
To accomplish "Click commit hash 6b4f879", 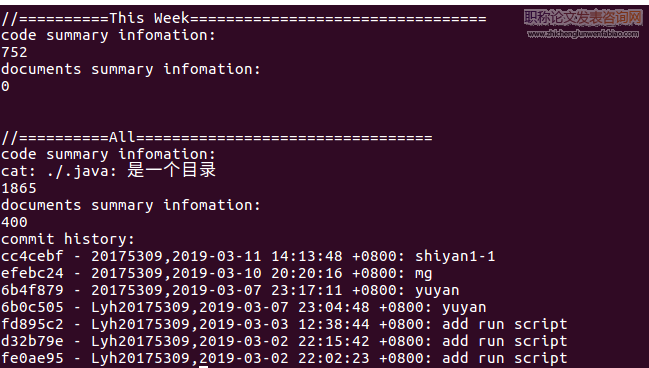I will [x=32, y=290].
